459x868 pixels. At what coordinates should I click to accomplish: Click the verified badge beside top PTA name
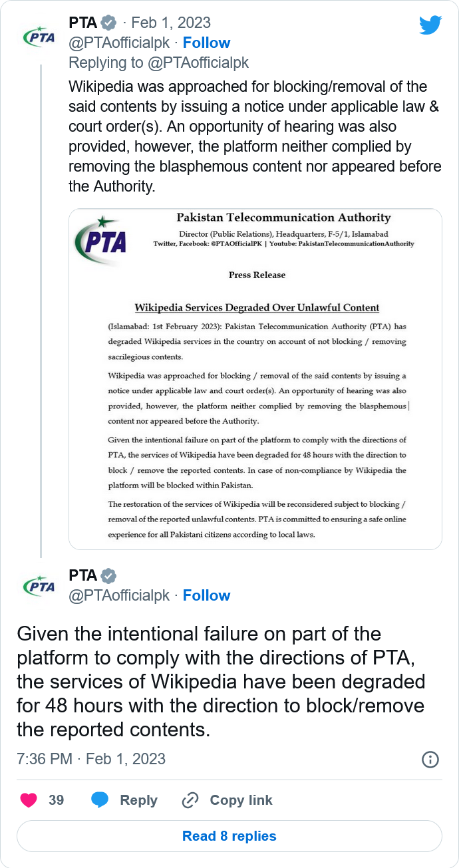pos(108,23)
